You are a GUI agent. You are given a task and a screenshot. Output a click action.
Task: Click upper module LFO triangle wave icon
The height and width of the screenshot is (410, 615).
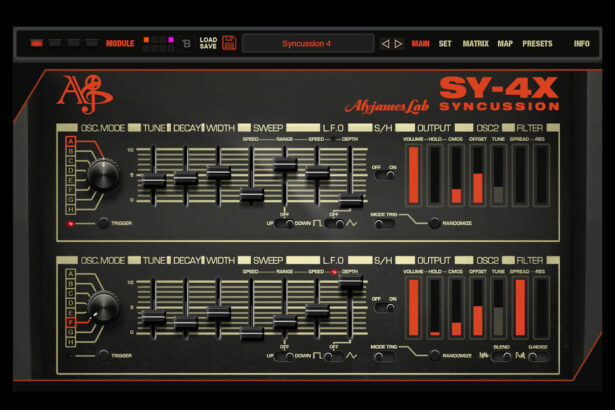352,223
